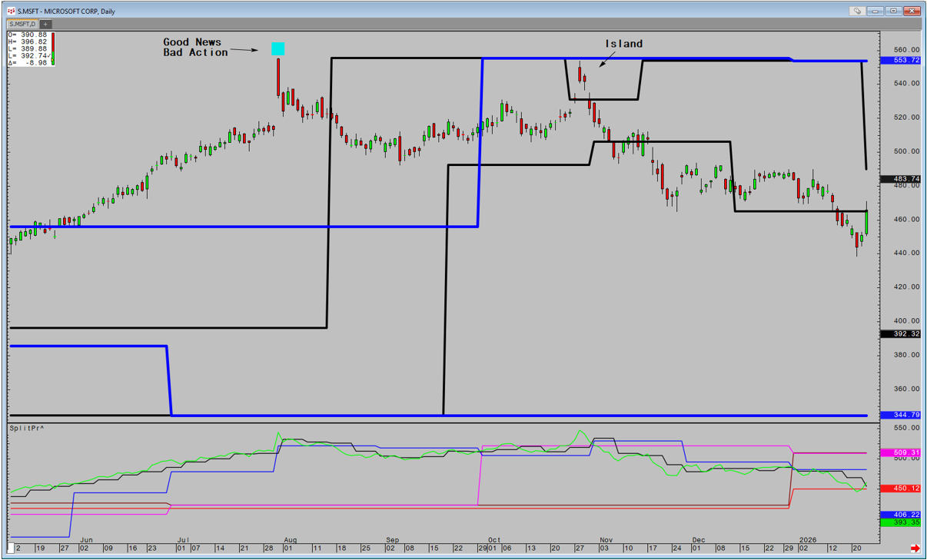The image size is (927, 560).
Task: Click the red arrow at bottom-right corner
Action: click(x=915, y=548)
